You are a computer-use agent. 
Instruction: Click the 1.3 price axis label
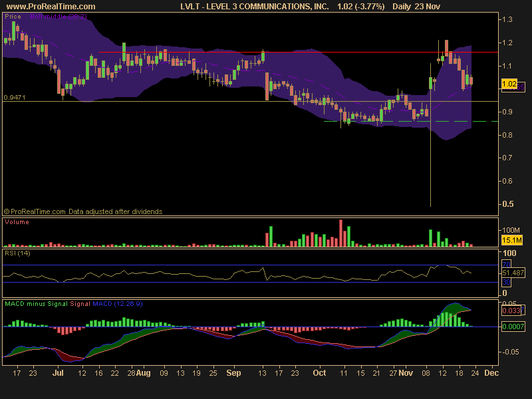tap(507, 19)
